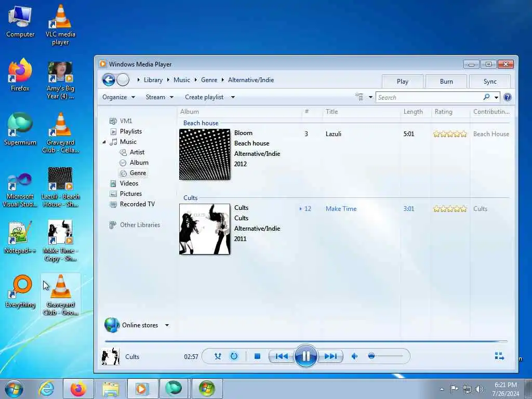Click Create playlist

point(204,97)
